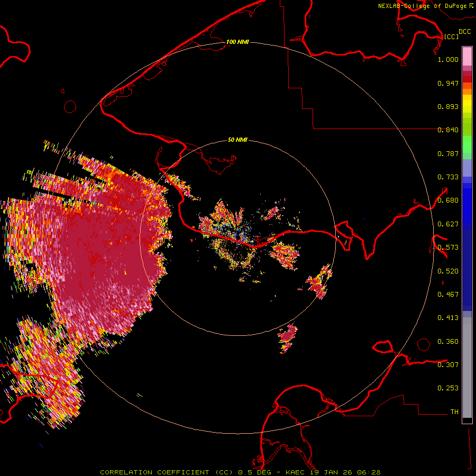
Task: Click the Correlation Coefficient caption at bottom
Action: pyautogui.click(x=240, y=472)
